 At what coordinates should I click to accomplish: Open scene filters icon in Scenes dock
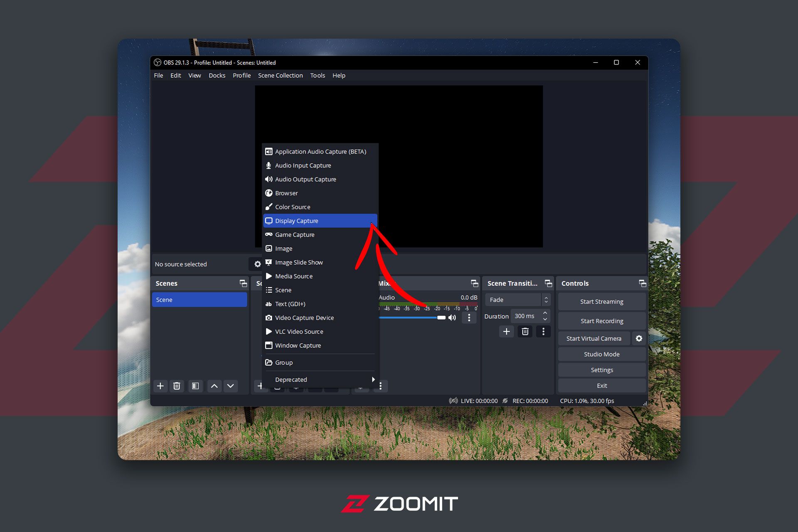point(195,386)
